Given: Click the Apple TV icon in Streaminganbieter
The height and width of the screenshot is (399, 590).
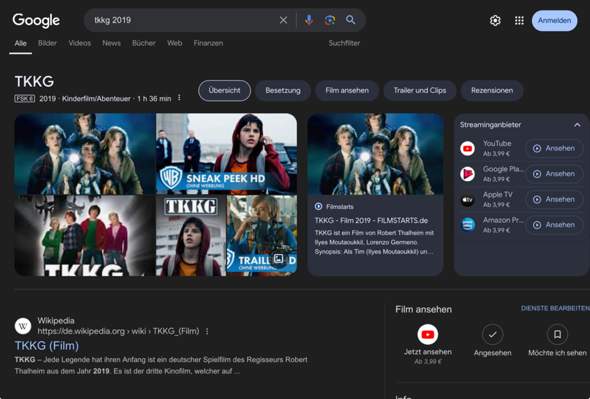Looking at the screenshot, I should tap(468, 200).
